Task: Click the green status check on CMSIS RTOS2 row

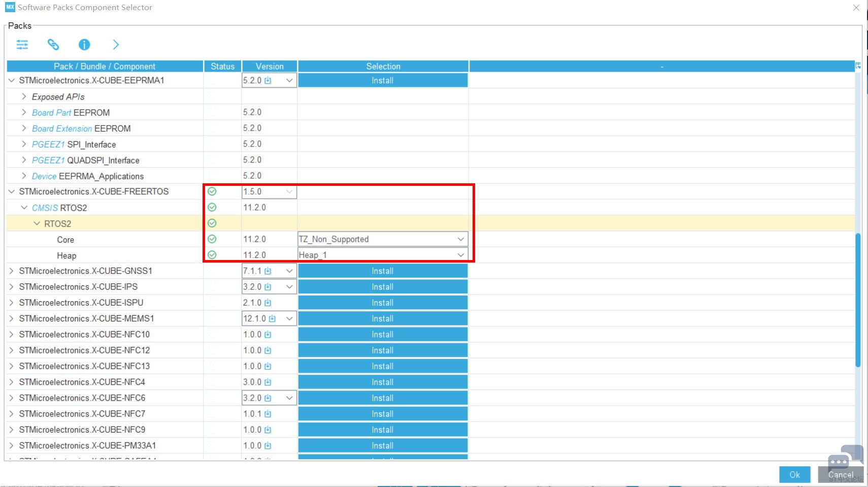Action: tap(212, 207)
